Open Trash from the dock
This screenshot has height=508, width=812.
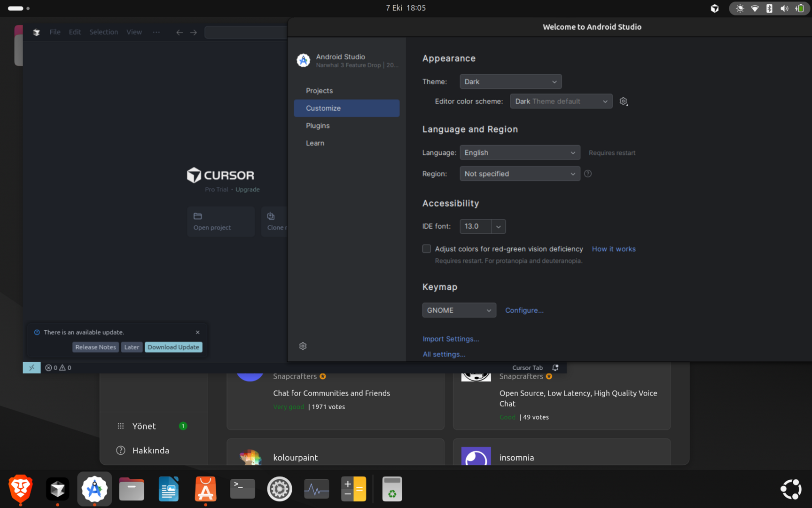392,489
